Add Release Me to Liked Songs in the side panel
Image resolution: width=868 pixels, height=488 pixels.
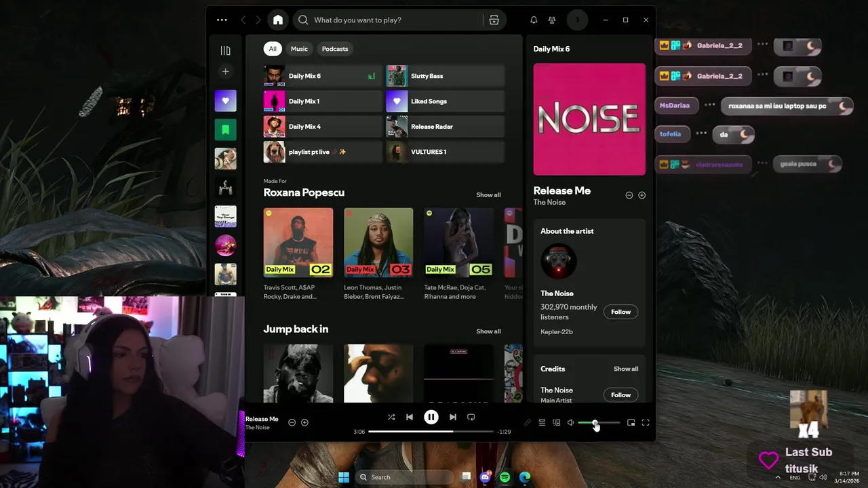(x=642, y=195)
